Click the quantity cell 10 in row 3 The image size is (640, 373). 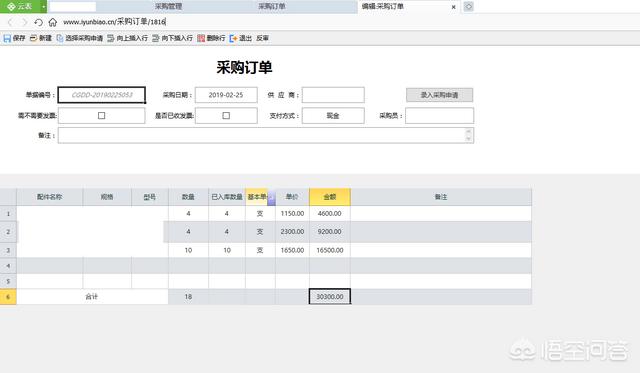point(188,250)
